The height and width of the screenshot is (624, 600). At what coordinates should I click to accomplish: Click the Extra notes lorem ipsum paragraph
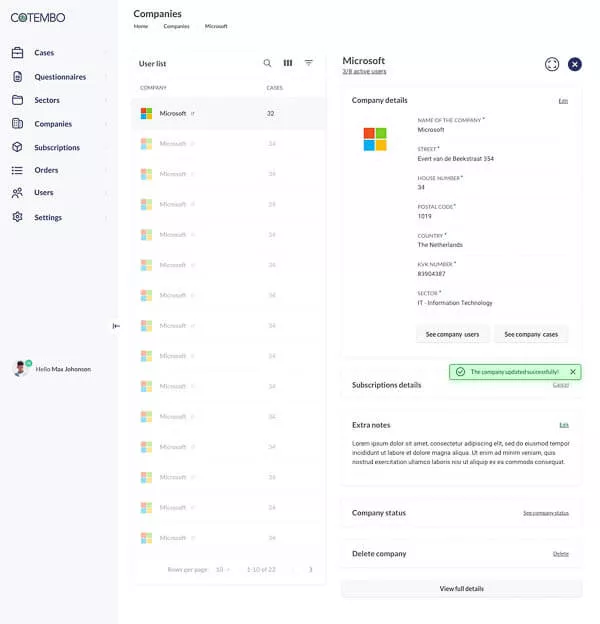461,452
